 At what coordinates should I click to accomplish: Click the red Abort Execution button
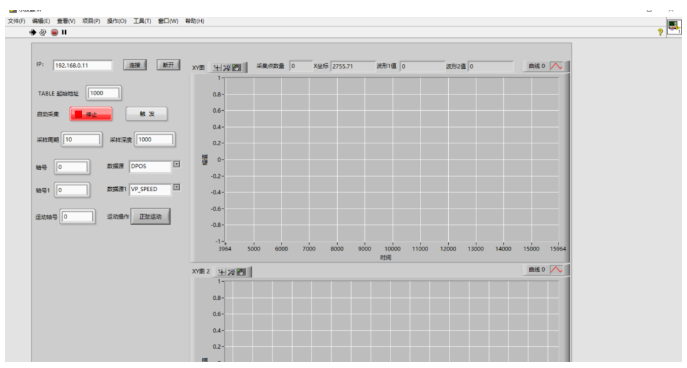coord(54,32)
